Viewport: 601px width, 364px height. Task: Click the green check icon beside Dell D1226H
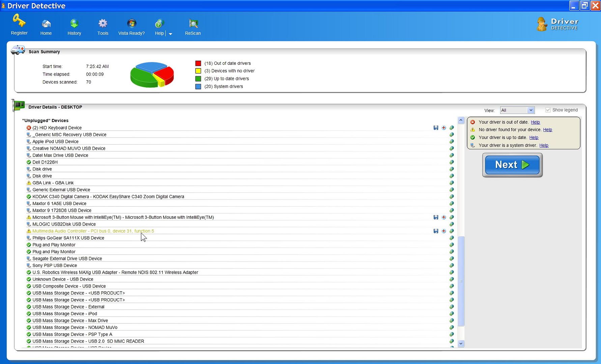tap(29, 162)
